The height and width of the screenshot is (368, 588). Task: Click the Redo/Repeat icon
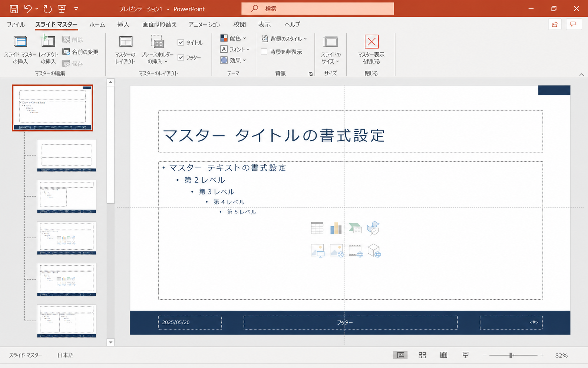pyautogui.click(x=47, y=9)
